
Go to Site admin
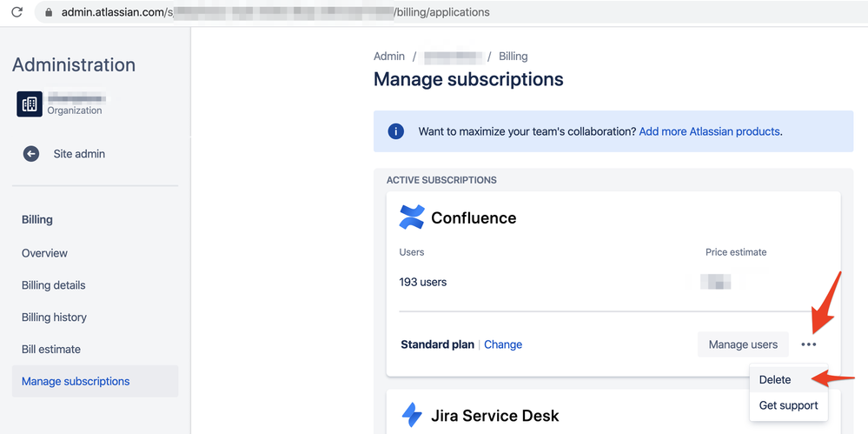(x=79, y=154)
